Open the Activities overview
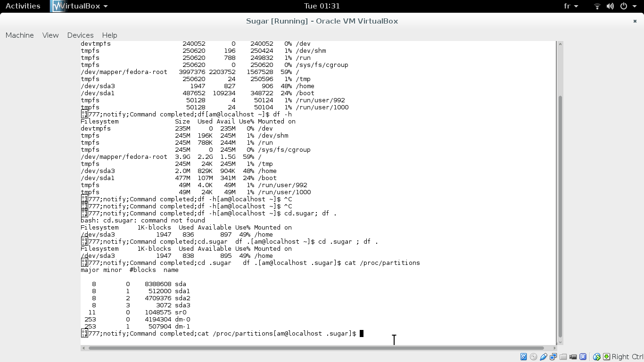644x362 pixels. click(x=23, y=6)
